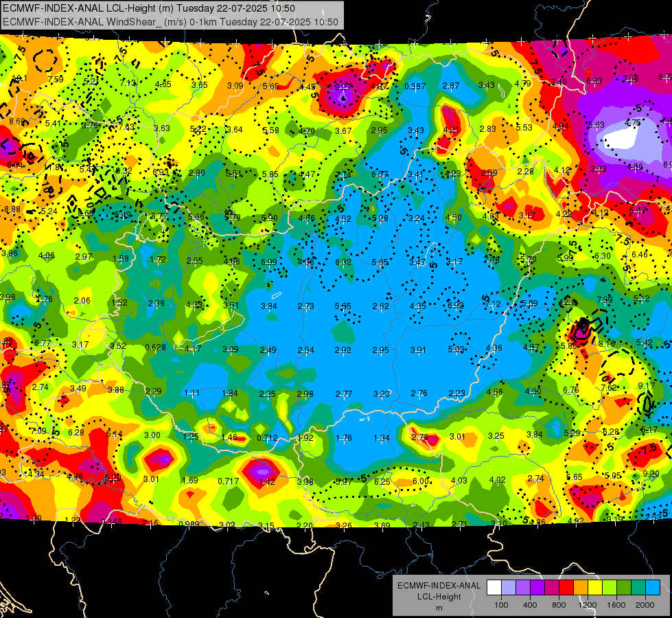Click the wind shear value 6.57
This screenshot has width=672, height=618.
380,174
